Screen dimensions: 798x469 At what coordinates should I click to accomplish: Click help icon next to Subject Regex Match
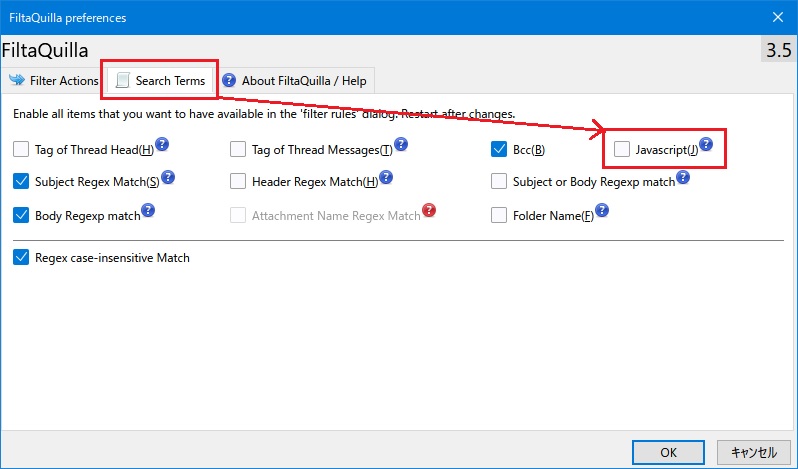pos(168,177)
